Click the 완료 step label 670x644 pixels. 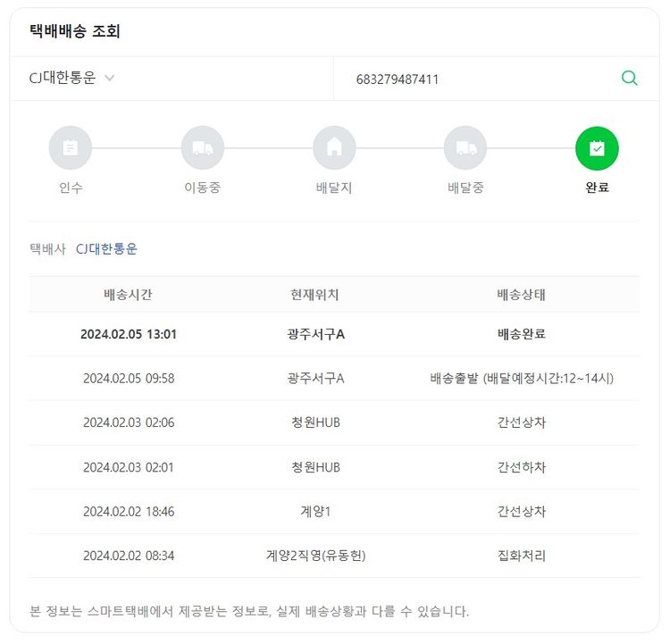(x=597, y=188)
